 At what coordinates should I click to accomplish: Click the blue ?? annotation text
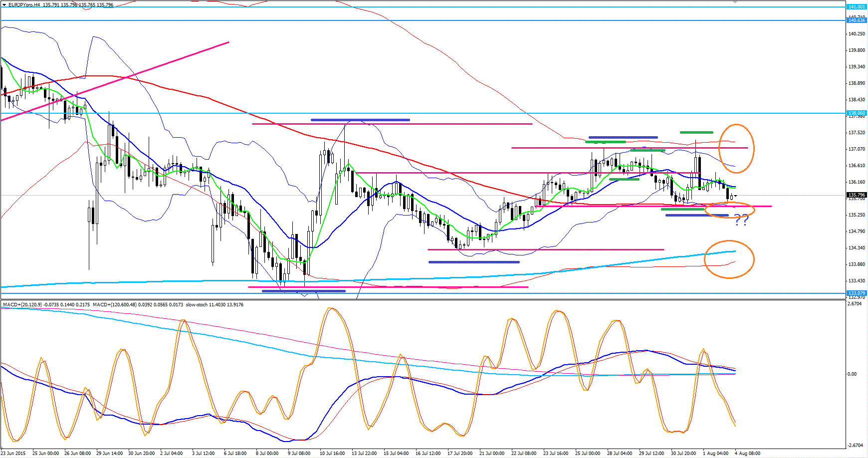(x=741, y=220)
